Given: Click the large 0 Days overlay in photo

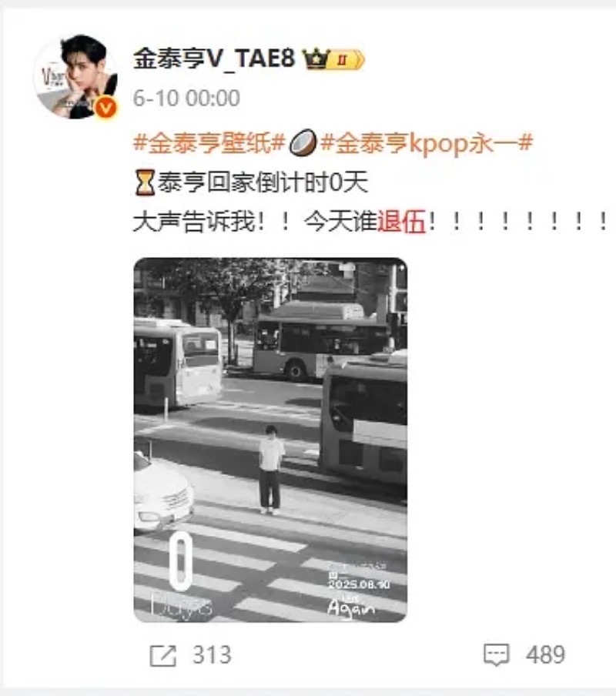Looking at the screenshot, I should point(181,576).
